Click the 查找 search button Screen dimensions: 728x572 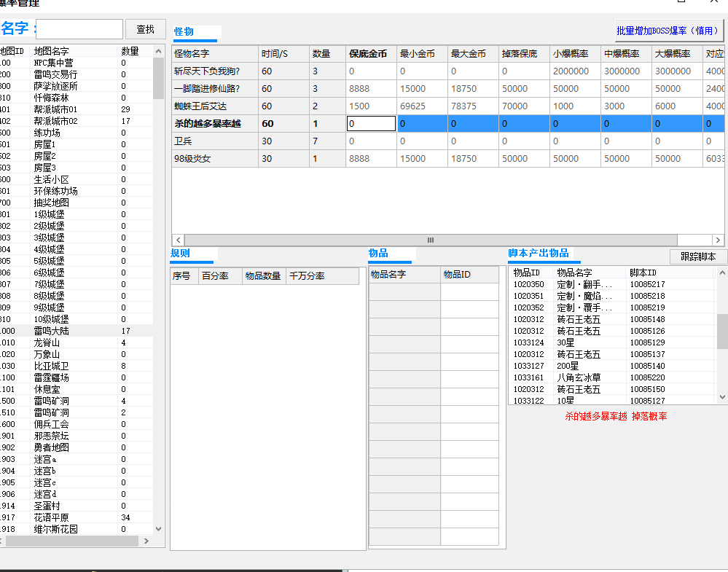click(x=145, y=29)
